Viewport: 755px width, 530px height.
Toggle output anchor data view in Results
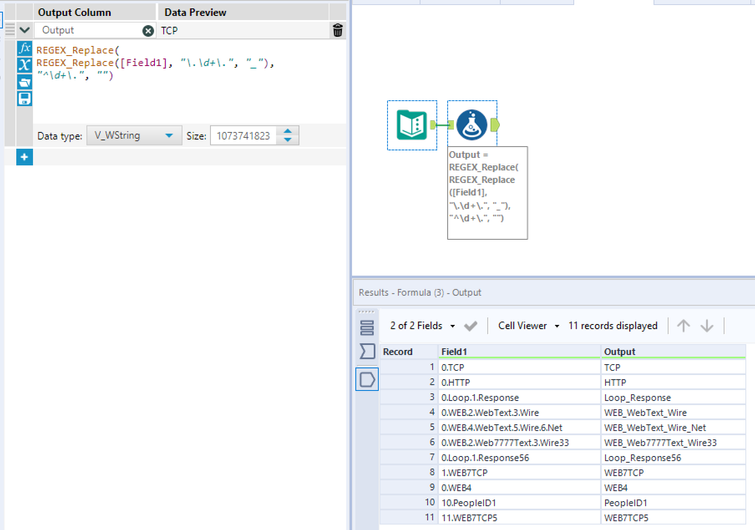coord(367,380)
